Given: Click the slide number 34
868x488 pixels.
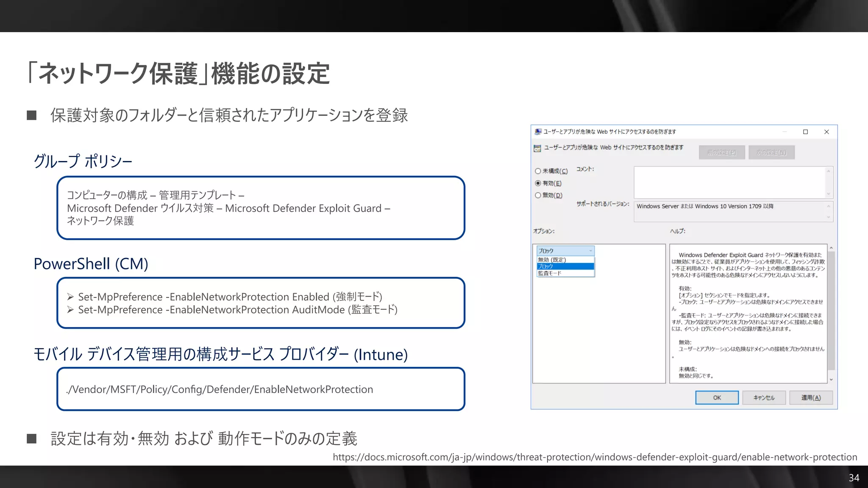Looking at the screenshot, I should tap(854, 478).
